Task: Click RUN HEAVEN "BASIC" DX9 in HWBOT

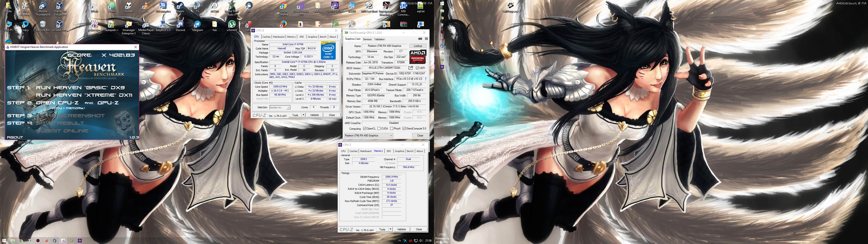Action: point(80,88)
